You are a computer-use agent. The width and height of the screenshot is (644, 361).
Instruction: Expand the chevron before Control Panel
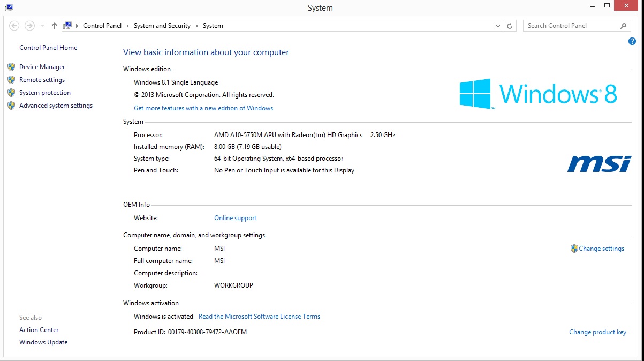coord(78,26)
